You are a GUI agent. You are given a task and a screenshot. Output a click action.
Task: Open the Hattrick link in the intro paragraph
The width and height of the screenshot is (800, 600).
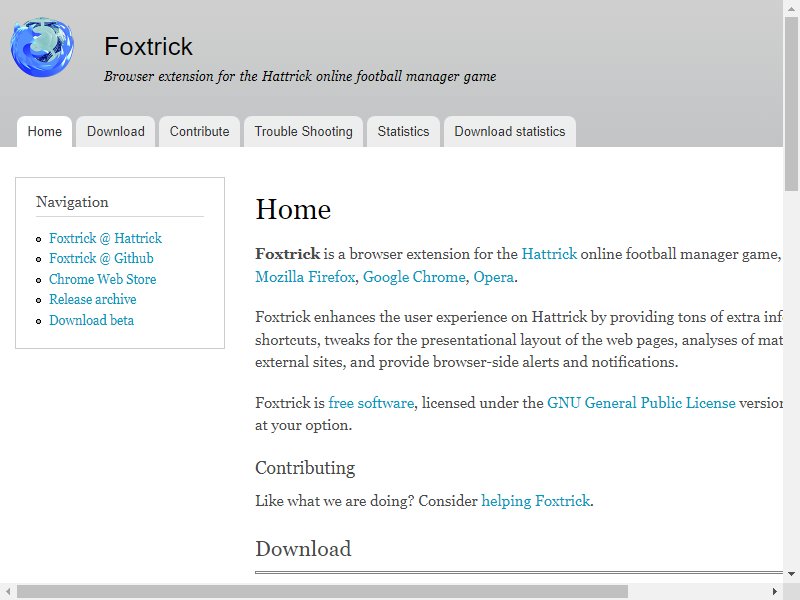tap(549, 254)
